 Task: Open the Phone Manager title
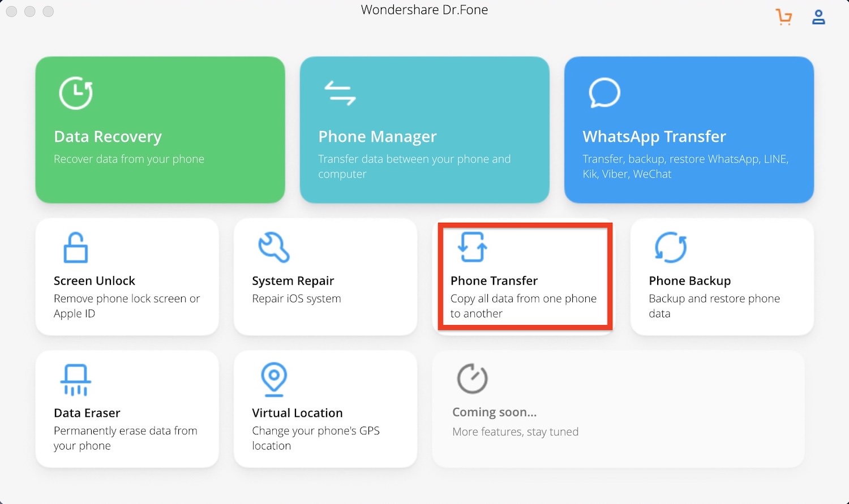[x=378, y=136]
